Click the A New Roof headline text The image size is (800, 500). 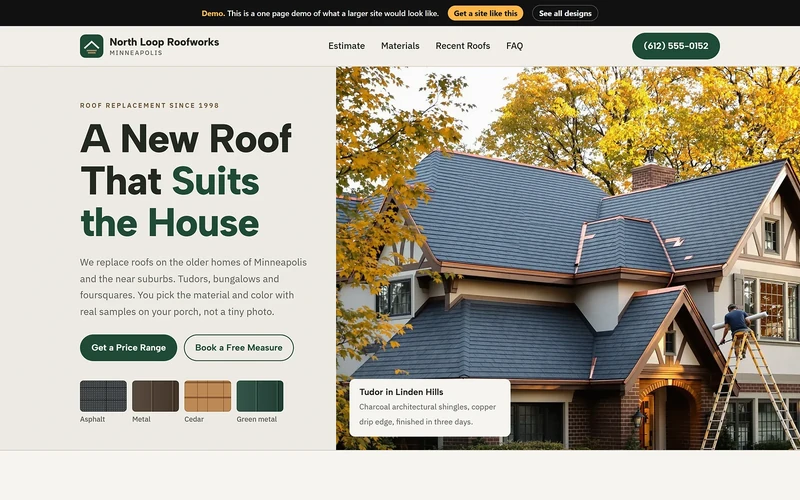(x=186, y=138)
